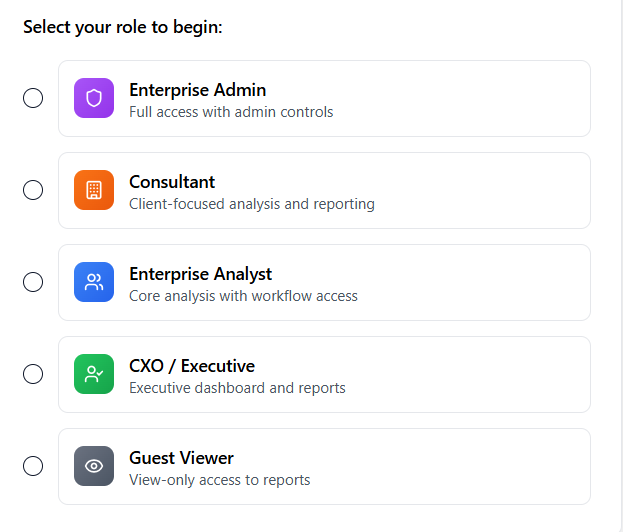Click "Executive dashboard and reports" description
The image size is (623, 532).
[x=237, y=388]
